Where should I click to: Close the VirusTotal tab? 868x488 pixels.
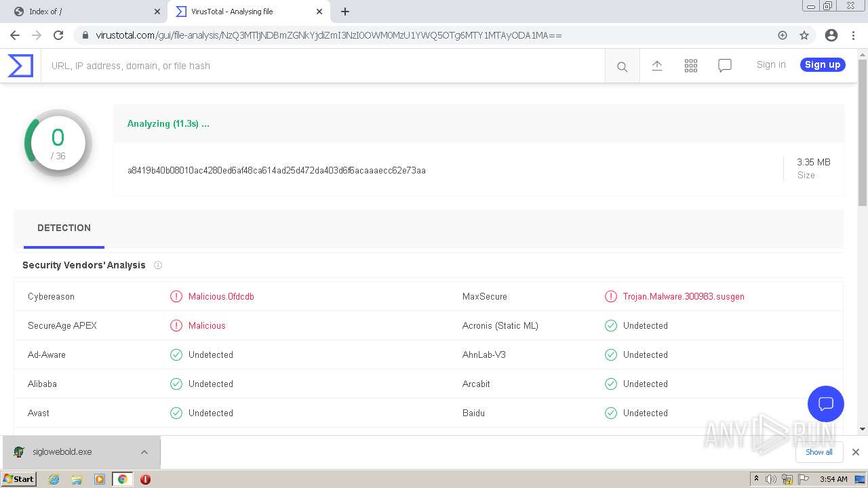[x=319, y=12]
